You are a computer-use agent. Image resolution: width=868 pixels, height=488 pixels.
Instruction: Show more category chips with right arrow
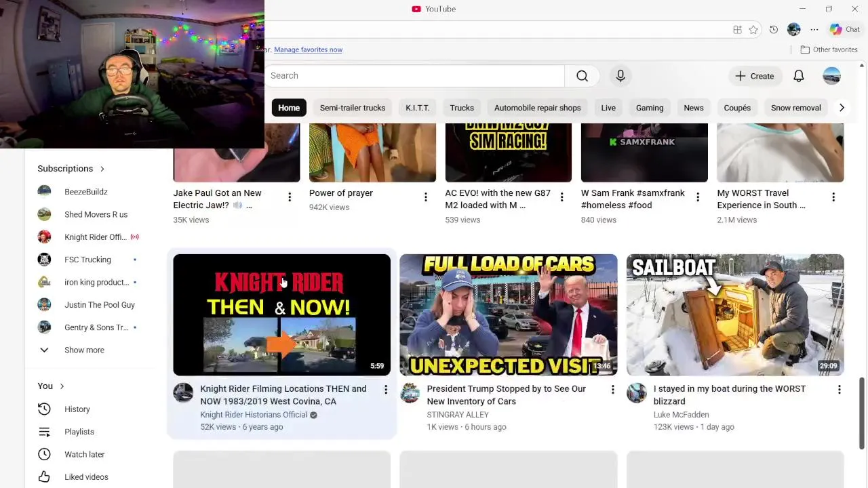(x=842, y=108)
